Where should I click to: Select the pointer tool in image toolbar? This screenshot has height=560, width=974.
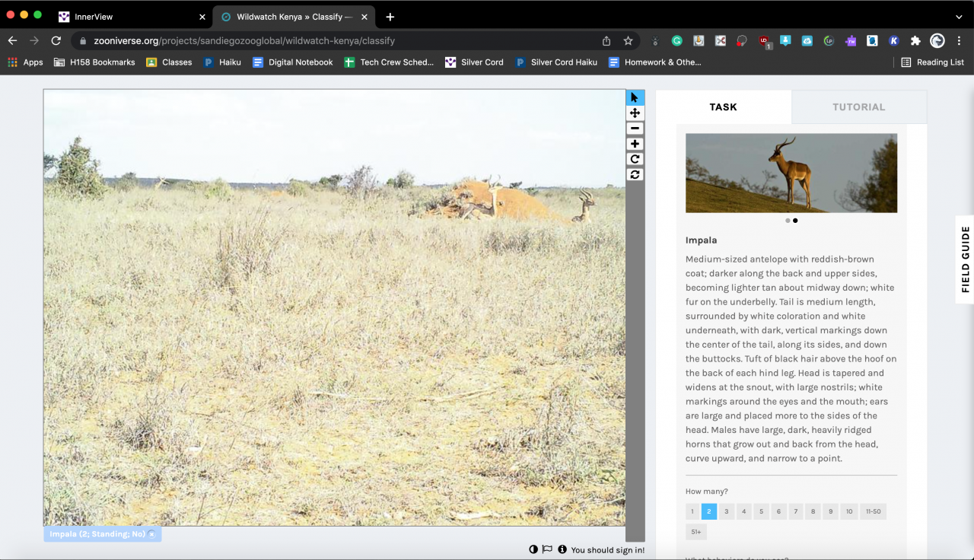point(635,97)
